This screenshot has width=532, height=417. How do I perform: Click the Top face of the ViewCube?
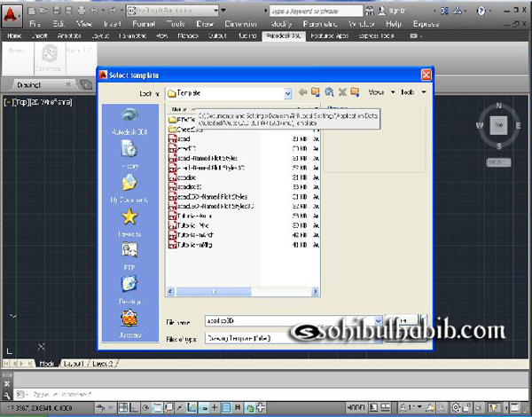click(x=498, y=125)
